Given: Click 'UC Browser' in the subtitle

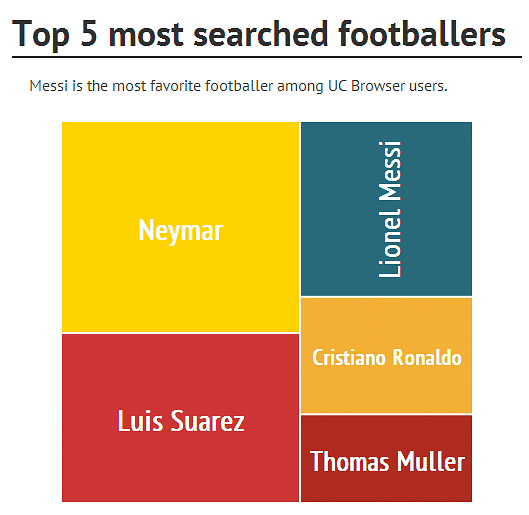Looking at the screenshot, I should point(366,86).
